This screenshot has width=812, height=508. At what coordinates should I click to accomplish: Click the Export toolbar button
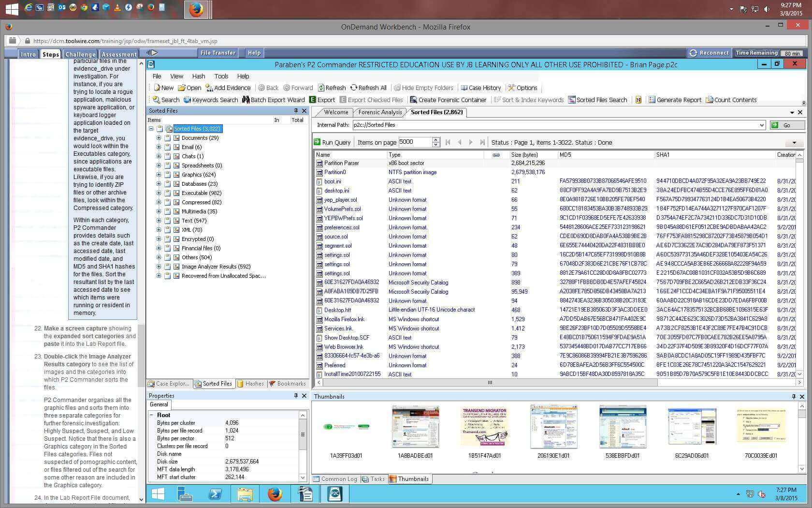pos(322,100)
